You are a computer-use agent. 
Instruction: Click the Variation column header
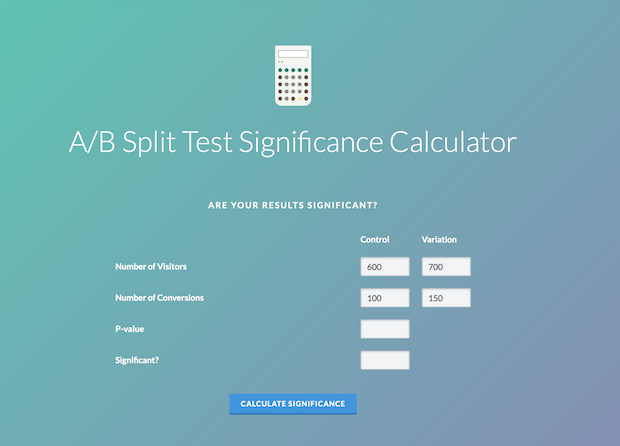[x=440, y=240]
